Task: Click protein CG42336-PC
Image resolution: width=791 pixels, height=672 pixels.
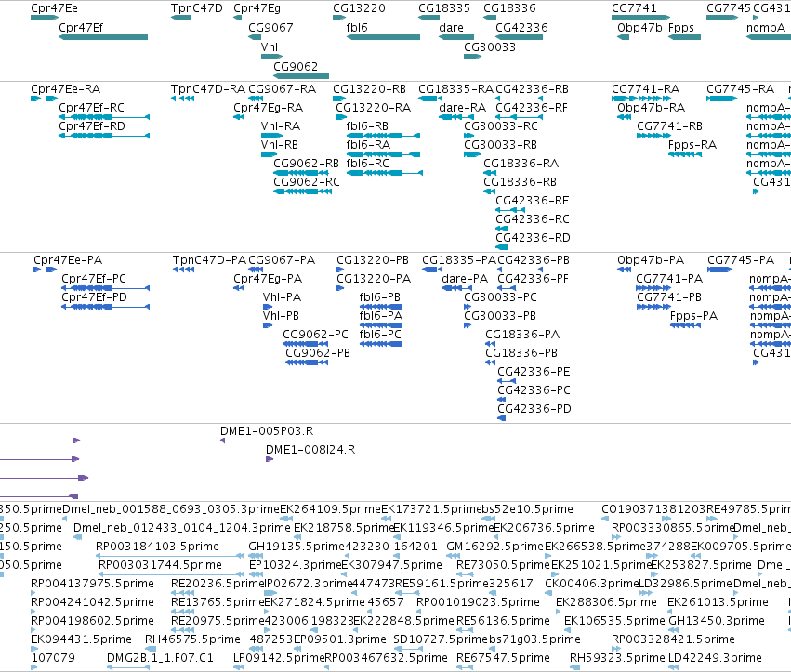Action: pyautogui.click(x=534, y=390)
